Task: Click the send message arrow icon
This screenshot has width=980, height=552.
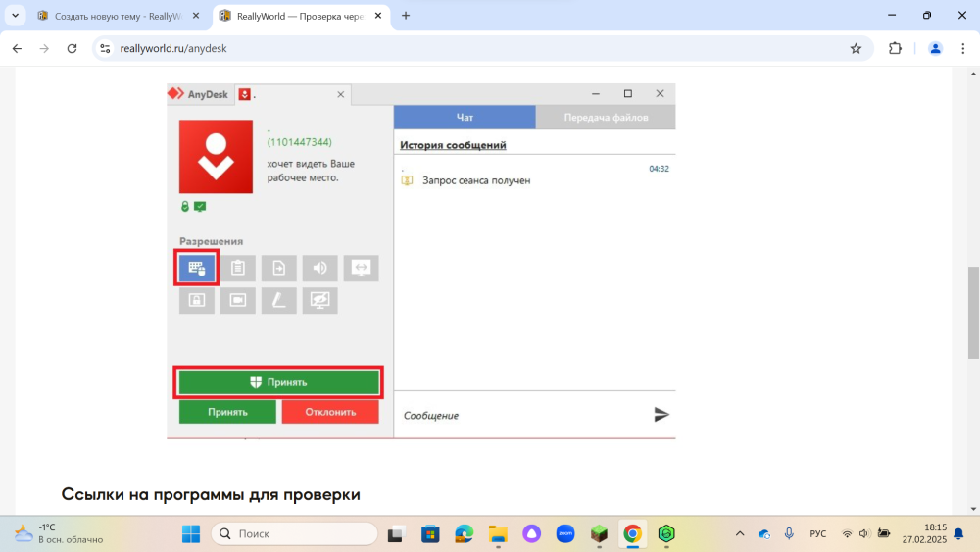Action: point(661,415)
